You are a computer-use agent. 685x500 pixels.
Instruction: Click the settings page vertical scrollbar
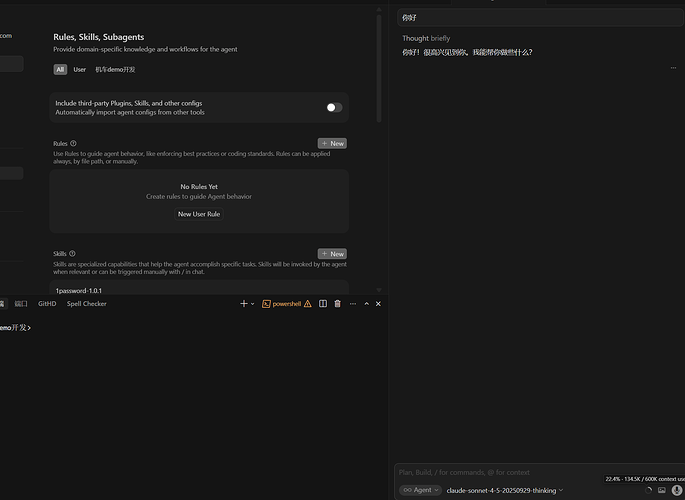pos(379,68)
